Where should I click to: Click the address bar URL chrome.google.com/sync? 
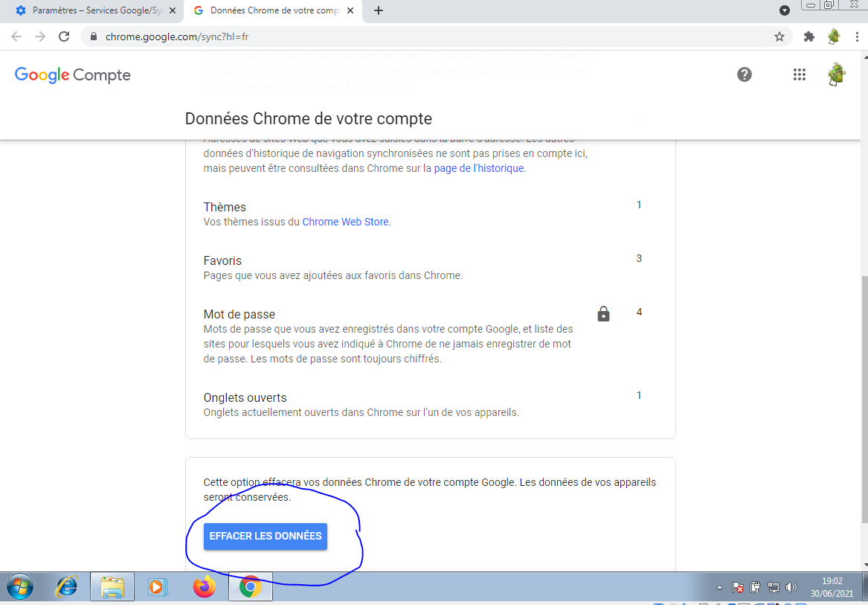tap(177, 36)
